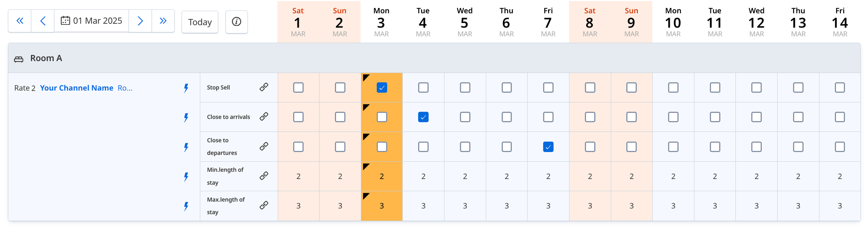
Task: Click lightning bolt for Max.length of stay
Action: (186, 206)
